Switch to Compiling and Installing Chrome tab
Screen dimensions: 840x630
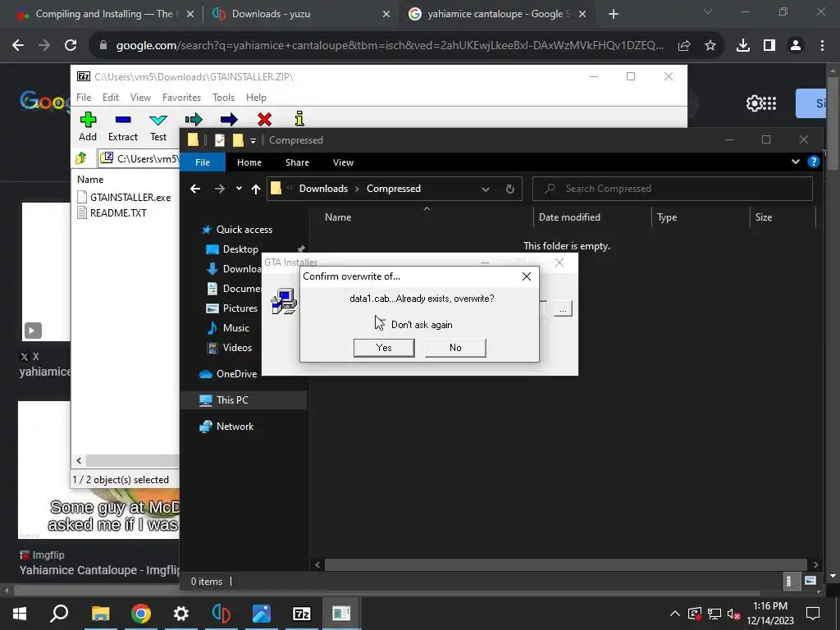click(x=104, y=14)
